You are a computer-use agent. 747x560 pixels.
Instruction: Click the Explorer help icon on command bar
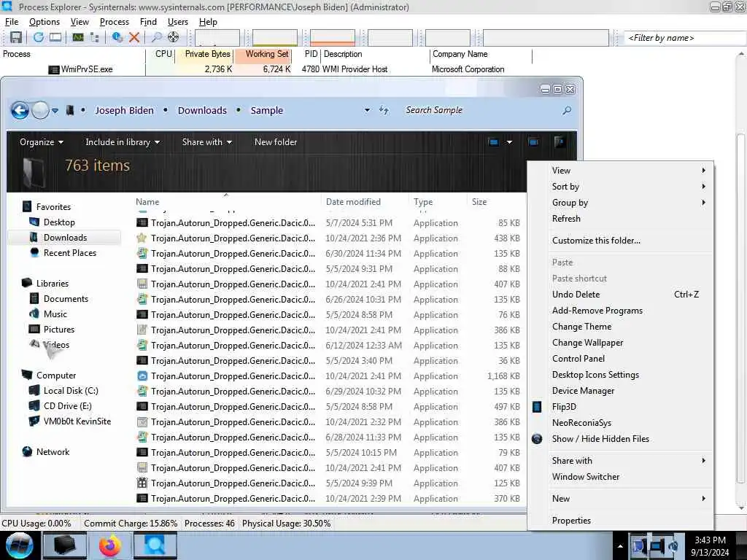560,142
